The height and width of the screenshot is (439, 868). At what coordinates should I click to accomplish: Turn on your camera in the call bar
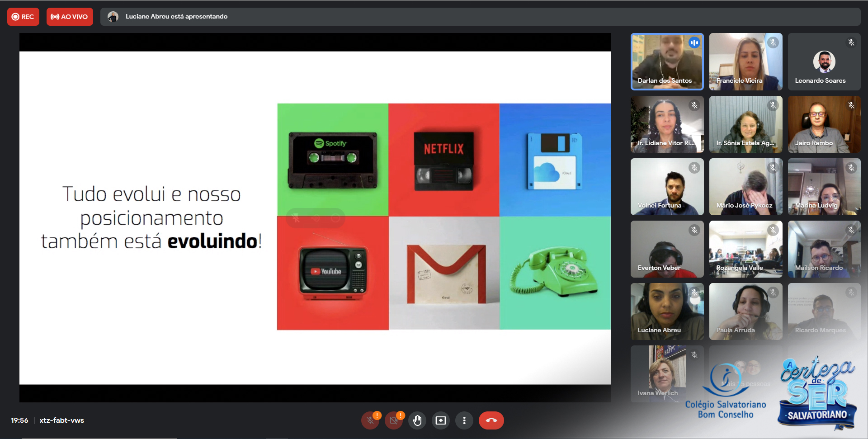tap(394, 420)
